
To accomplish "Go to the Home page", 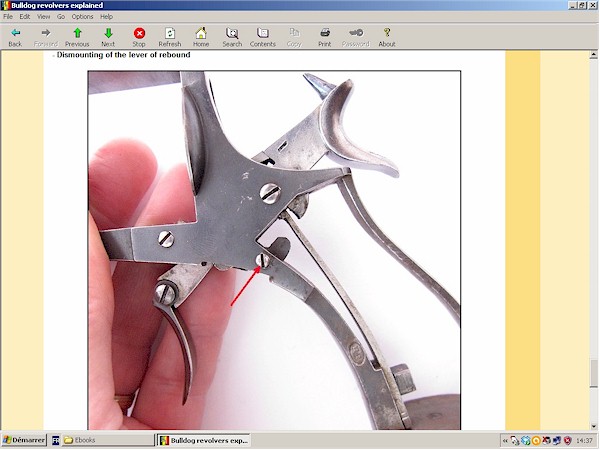I will (201, 38).
